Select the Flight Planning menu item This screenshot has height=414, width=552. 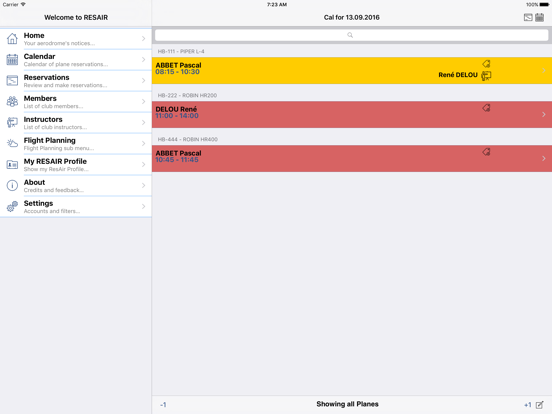click(x=76, y=144)
